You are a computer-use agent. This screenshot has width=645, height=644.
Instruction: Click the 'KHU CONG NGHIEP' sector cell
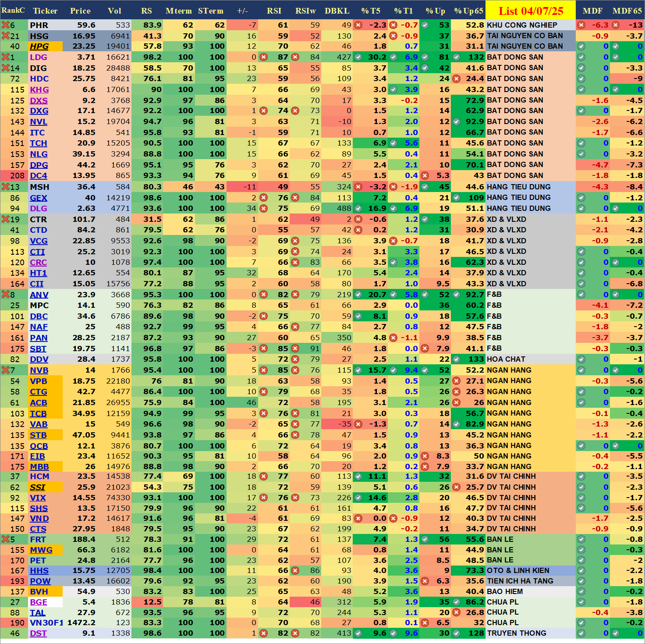point(531,25)
